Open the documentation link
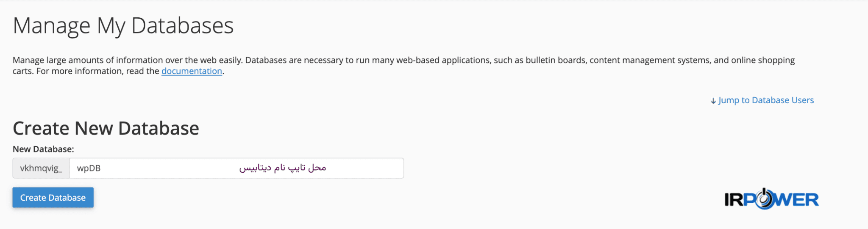 [x=192, y=71]
